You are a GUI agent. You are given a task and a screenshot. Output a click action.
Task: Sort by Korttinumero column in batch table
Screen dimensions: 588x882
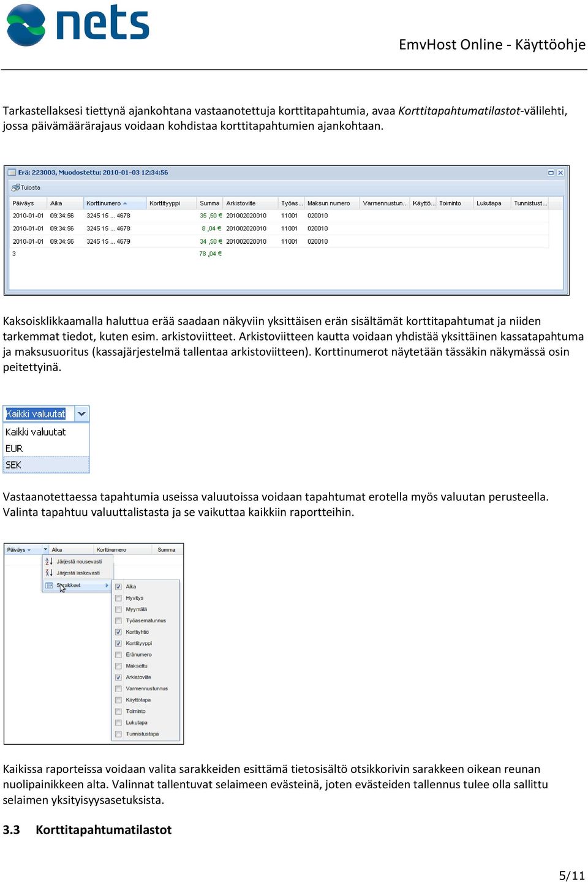pyautogui.click(x=115, y=203)
